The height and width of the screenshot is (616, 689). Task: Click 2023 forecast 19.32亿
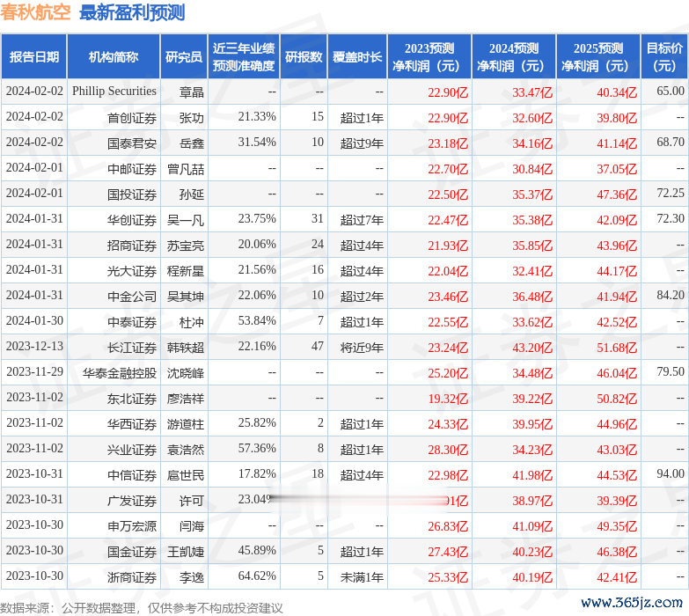[x=448, y=399]
